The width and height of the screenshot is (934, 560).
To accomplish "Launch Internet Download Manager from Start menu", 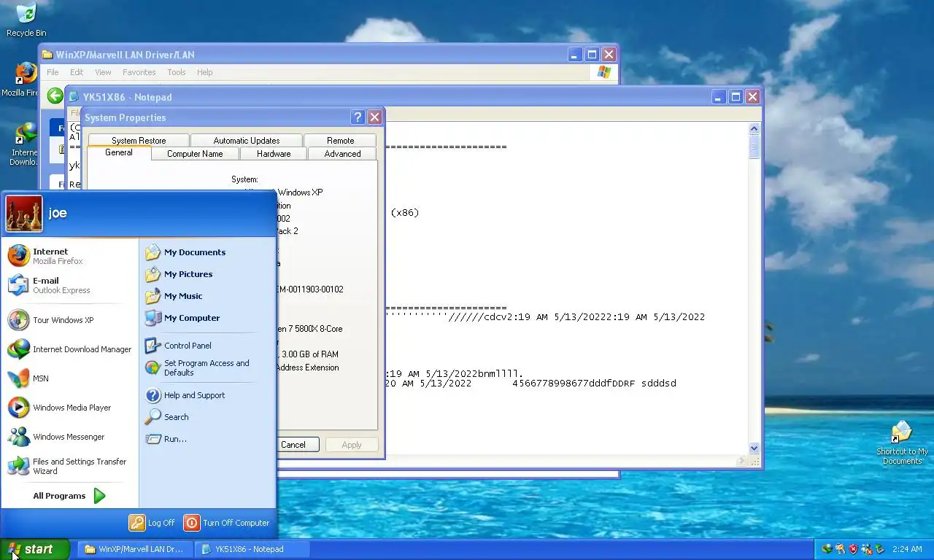I will pyautogui.click(x=70, y=349).
